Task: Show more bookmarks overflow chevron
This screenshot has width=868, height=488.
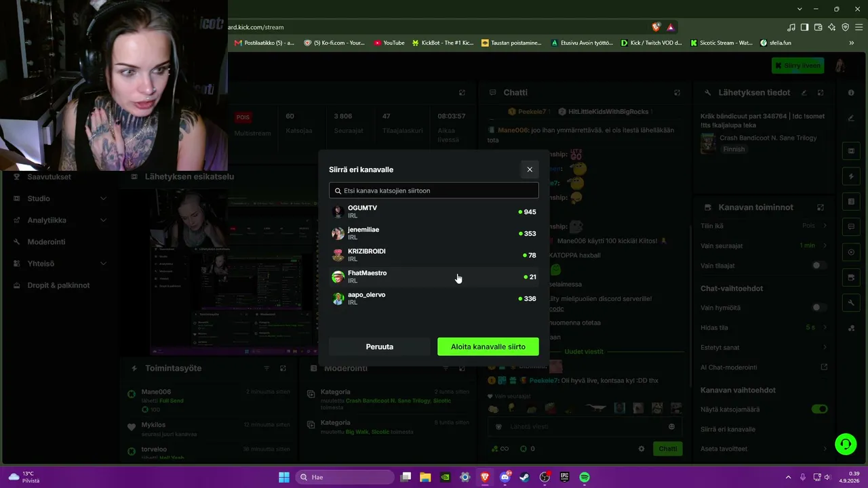Action: coord(852,43)
